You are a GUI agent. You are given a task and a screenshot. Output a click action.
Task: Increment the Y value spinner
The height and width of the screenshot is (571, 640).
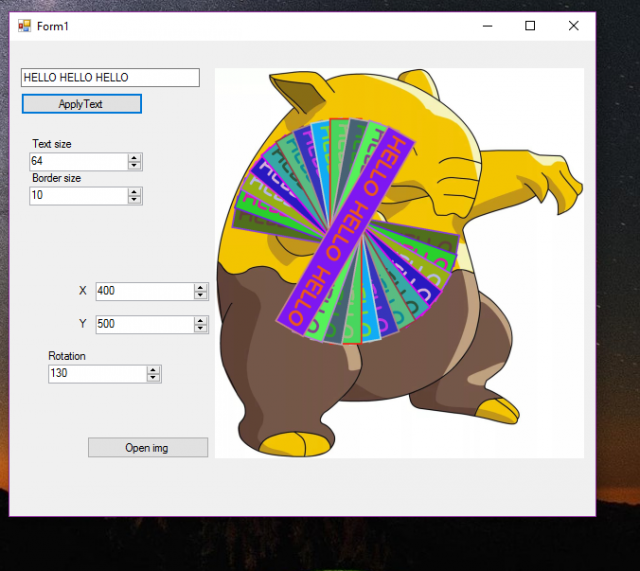(200, 321)
